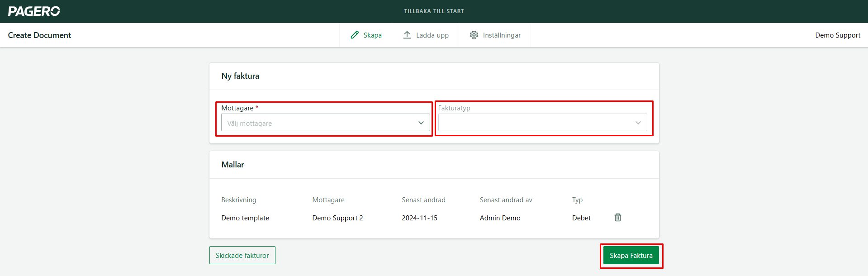
Task: Click the Admin Demo cell
Action: click(x=500, y=218)
